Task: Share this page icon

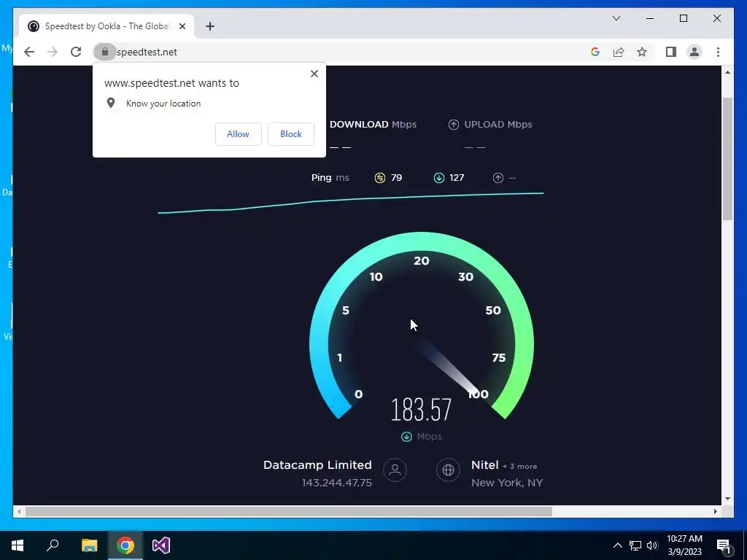Action: [619, 52]
